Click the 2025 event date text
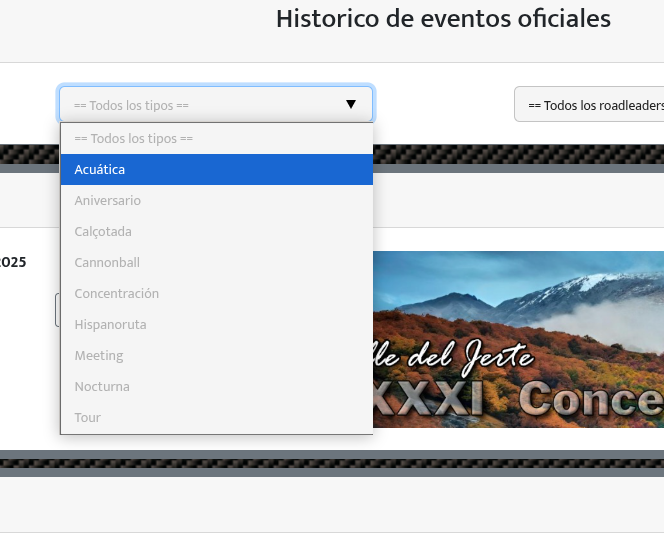This screenshot has height=543, width=664. click(13, 262)
